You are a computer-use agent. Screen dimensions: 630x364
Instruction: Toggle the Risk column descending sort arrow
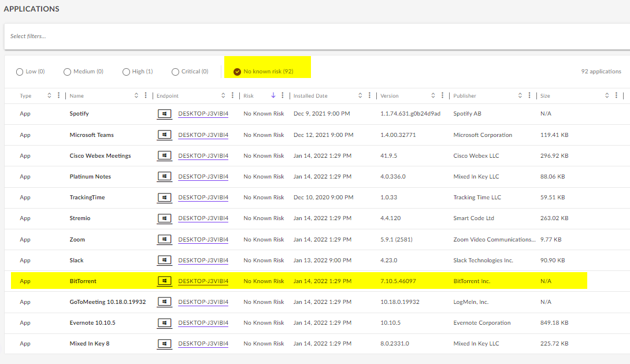273,95
